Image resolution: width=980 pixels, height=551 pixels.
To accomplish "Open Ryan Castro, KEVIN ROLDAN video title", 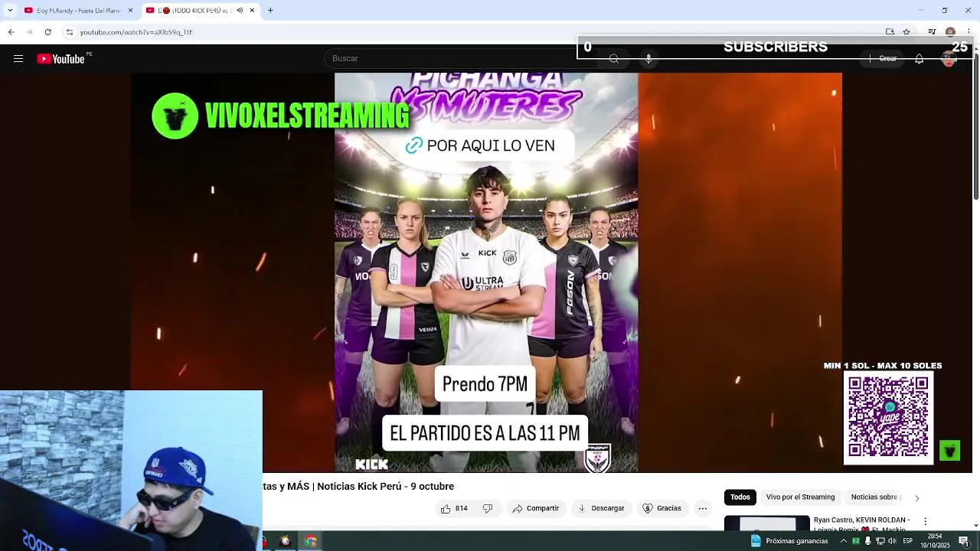I will (861, 523).
